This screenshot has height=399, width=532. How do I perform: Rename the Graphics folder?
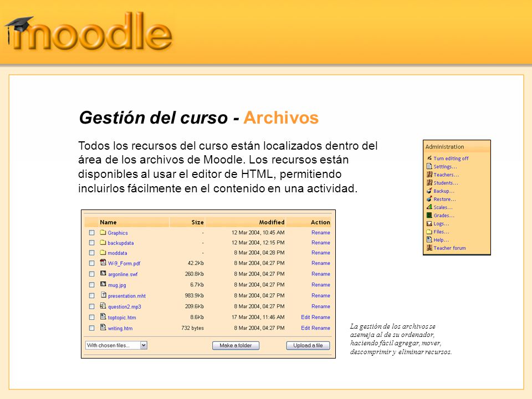321,233
